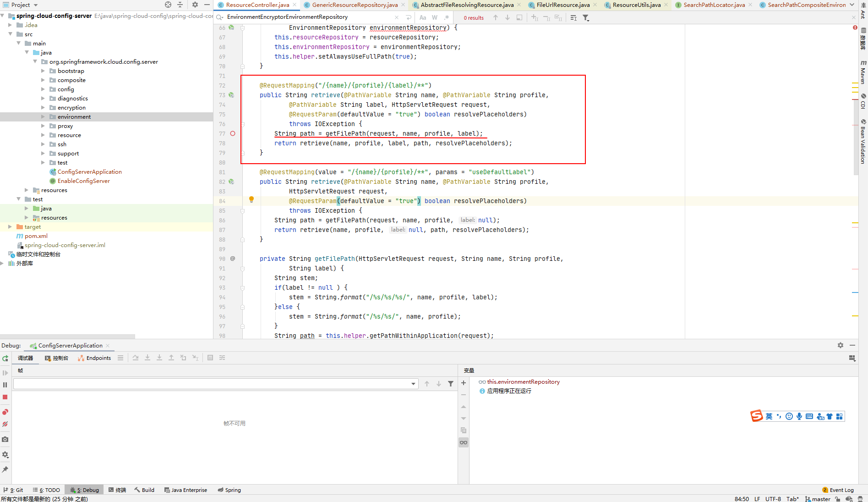Open the Git branch master menu
868x502 pixels.
click(818, 499)
